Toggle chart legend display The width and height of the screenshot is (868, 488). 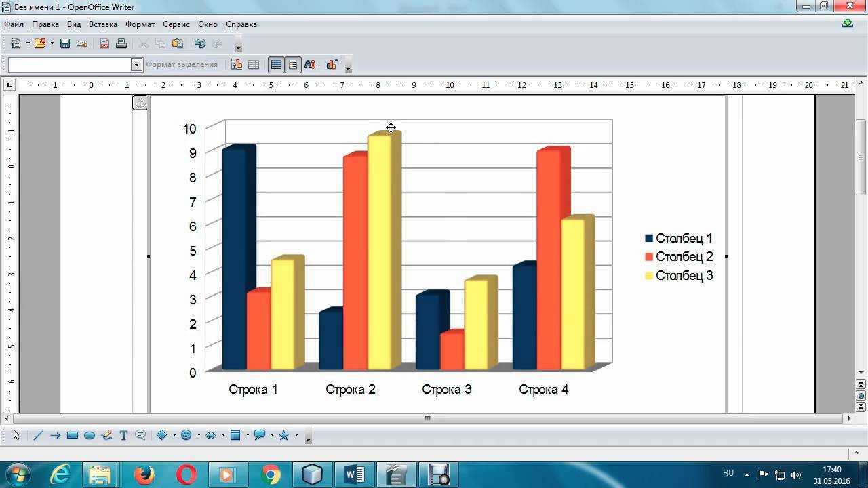click(x=293, y=64)
